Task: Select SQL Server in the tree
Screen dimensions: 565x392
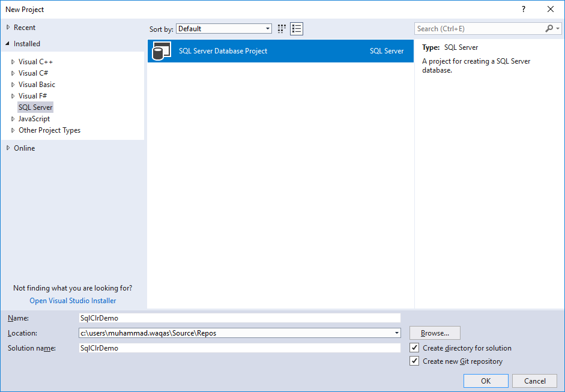Action: 35,107
